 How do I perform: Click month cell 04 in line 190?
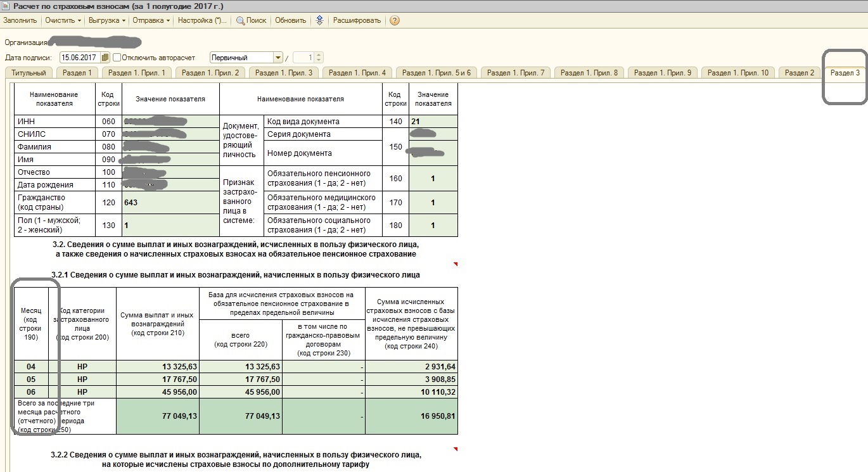tap(30, 367)
